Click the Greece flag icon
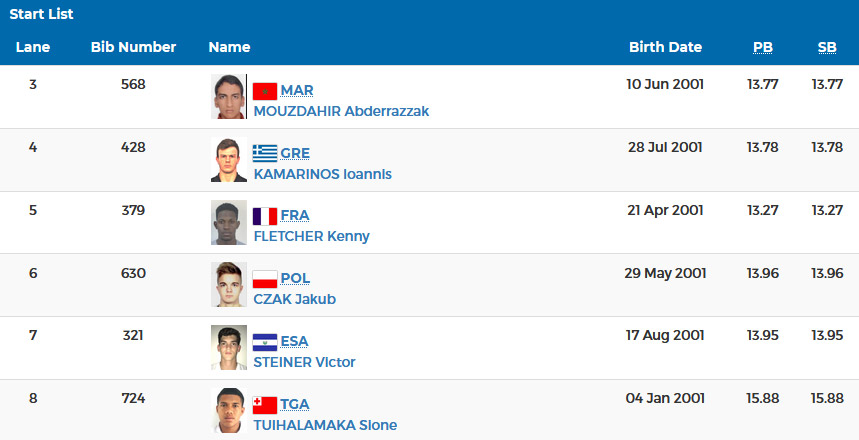Viewport: 859px width, 440px height. [265, 153]
